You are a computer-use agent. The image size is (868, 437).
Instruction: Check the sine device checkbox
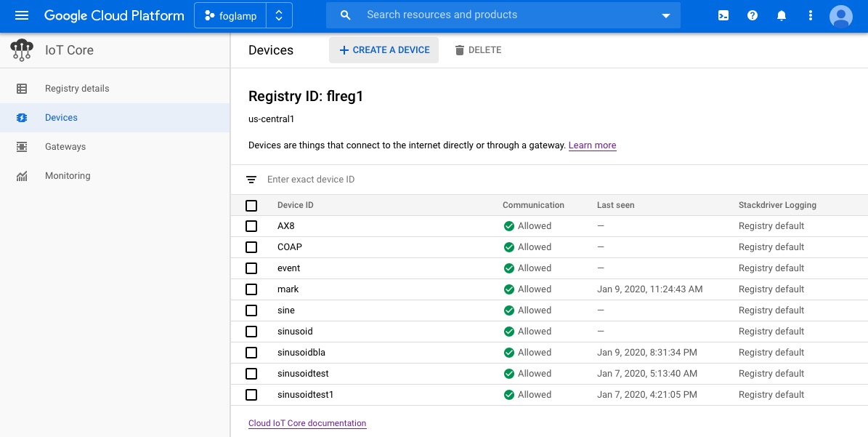[x=251, y=310]
